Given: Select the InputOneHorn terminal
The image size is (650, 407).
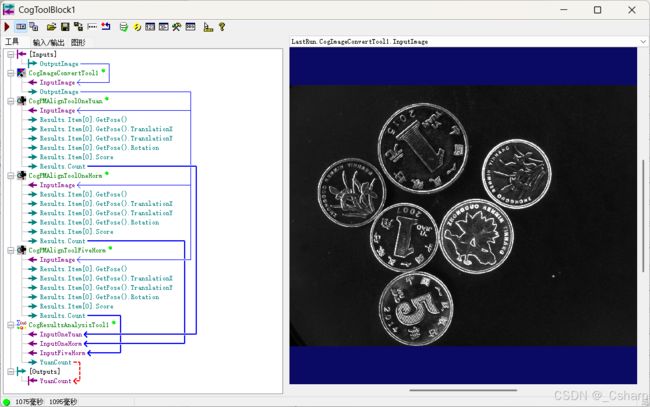Looking at the screenshot, I should point(61,343).
